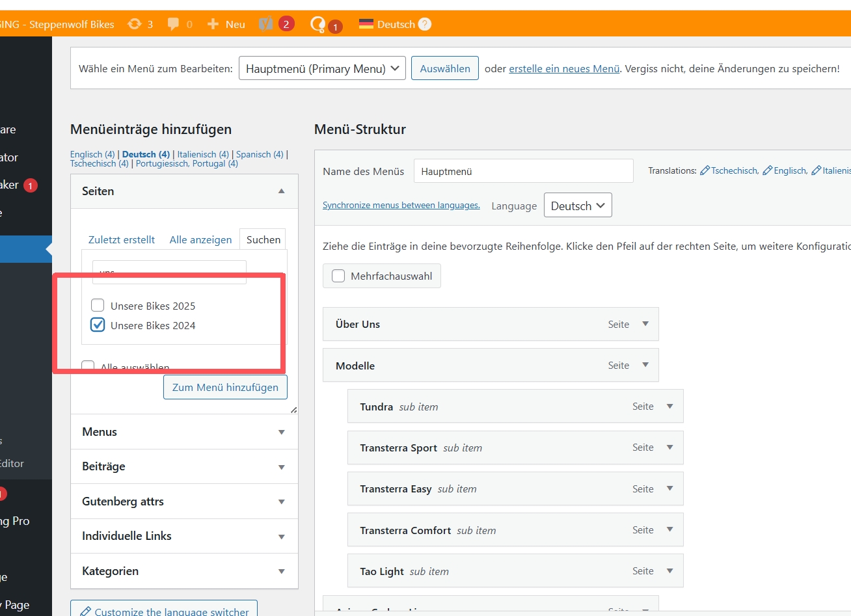Open the comments bubble icon

173,24
